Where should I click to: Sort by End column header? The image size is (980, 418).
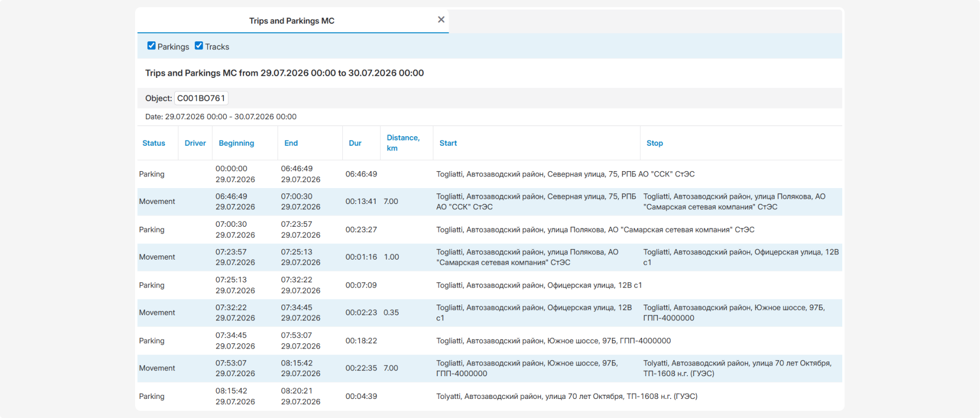(291, 143)
